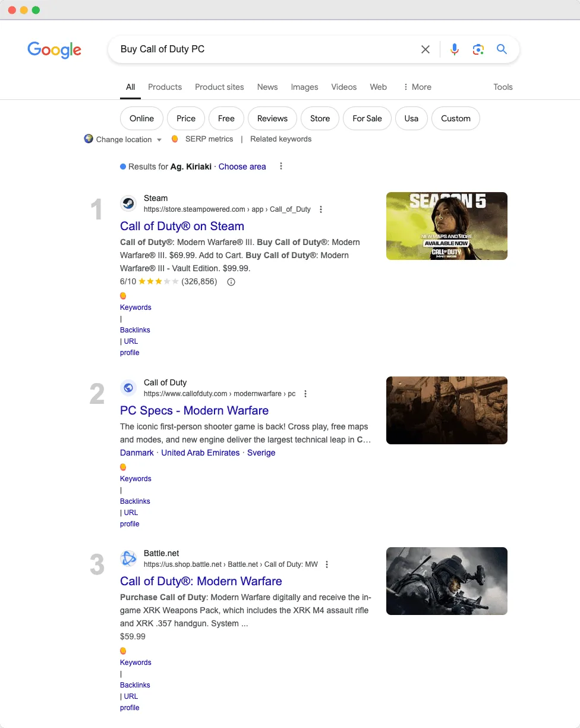Click the Steam favicon on first result
The height and width of the screenshot is (728, 580).
pyautogui.click(x=128, y=203)
